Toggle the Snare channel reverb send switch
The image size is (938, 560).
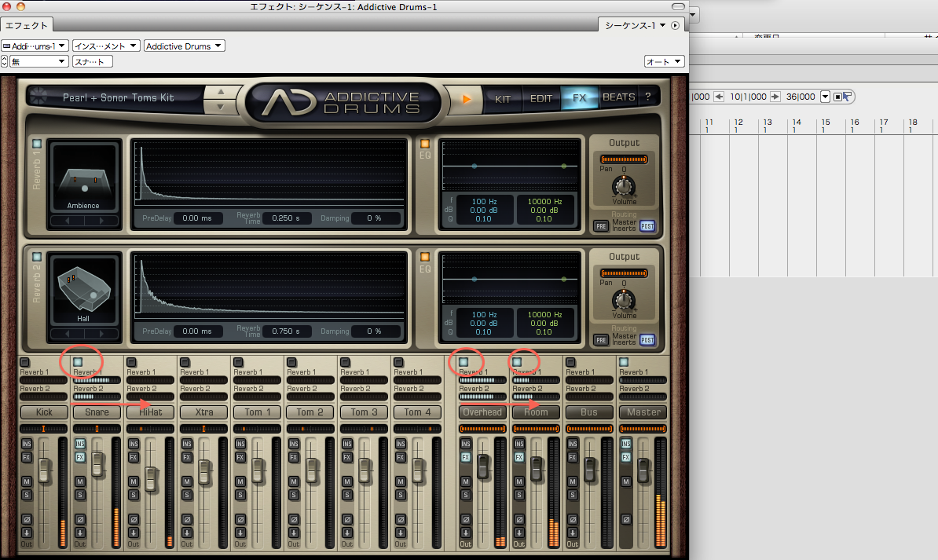click(x=78, y=362)
